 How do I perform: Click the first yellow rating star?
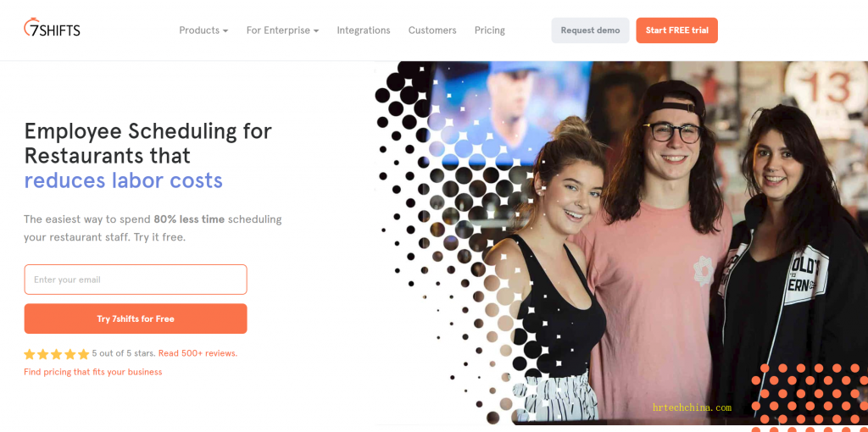[x=30, y=354]
